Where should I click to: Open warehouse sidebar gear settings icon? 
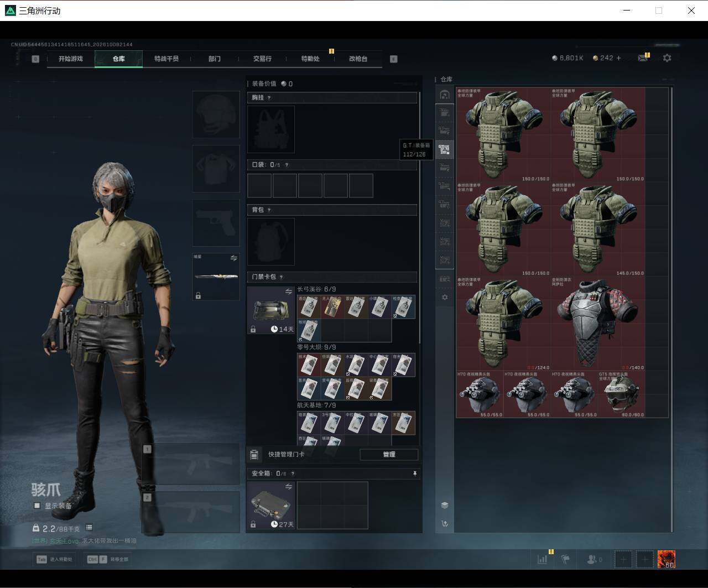(x=445, y=297)
